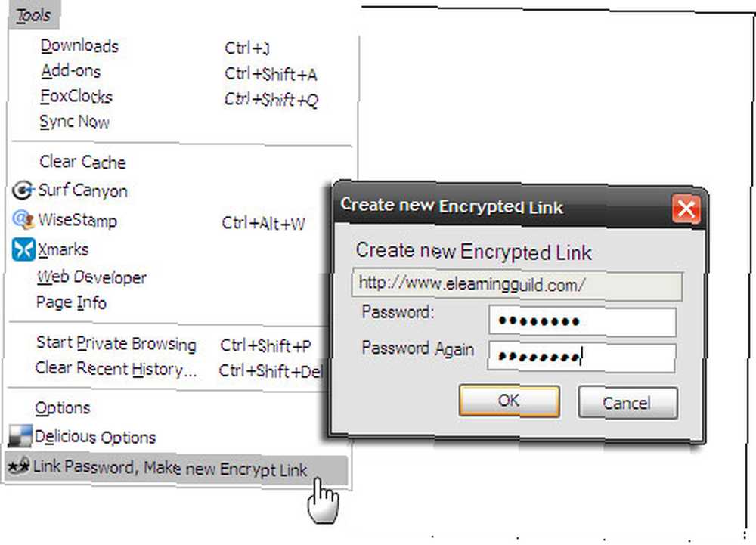The image size is (756, 545).
Task: Click the Surf Canyon icon
Action: coord(23,190)
